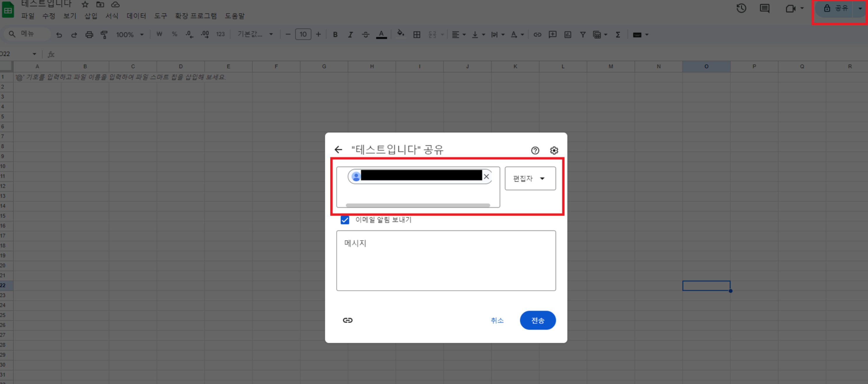Star the document with the star icon

pyautogui.click(x=85, y=4)
